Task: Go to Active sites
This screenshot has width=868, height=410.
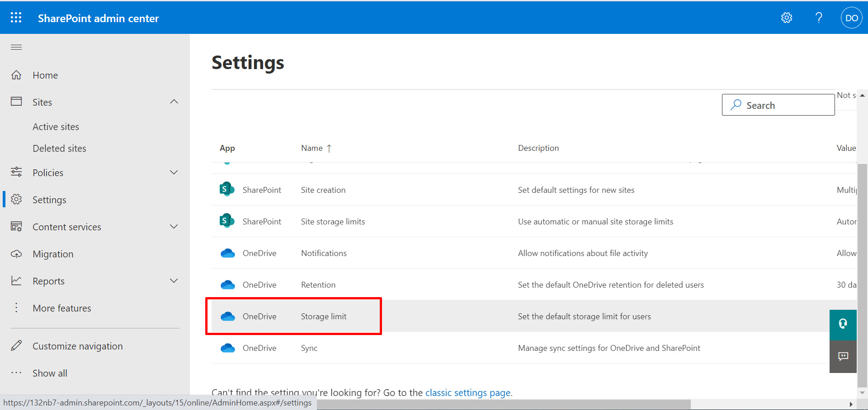Action: point(56,127)
